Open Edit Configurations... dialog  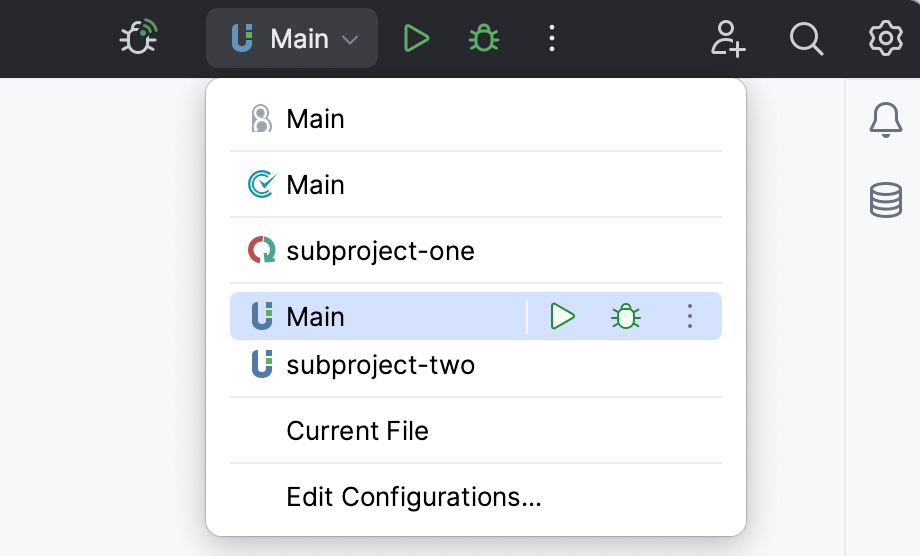click(413, 497)
